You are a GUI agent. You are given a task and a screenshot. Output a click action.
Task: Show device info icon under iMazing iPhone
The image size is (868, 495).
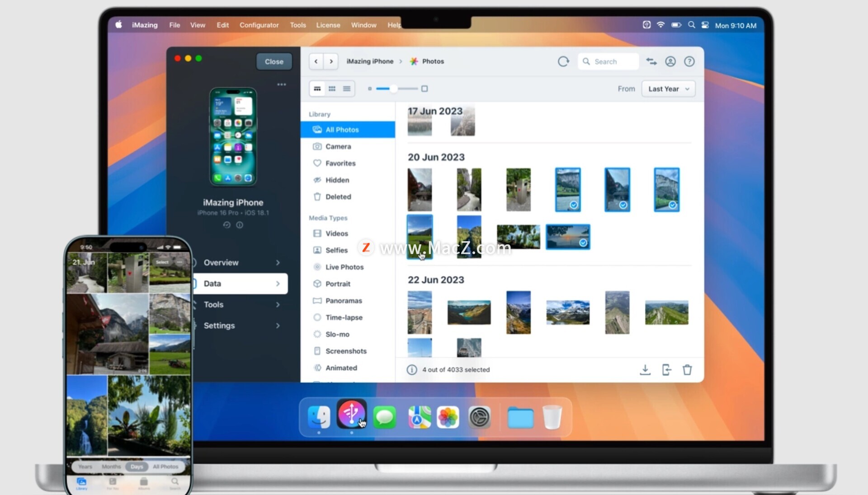coord(240,225)
